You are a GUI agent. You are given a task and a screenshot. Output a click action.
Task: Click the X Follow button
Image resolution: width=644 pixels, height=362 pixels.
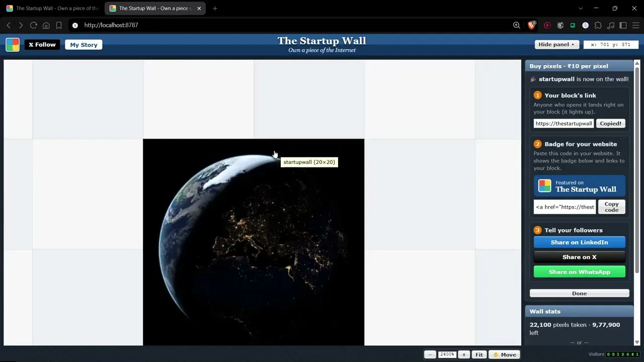pos(42,45)
